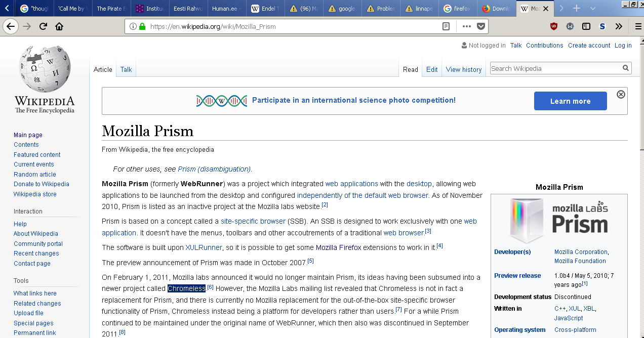Follow the site-specific browser link
Screen dimensions: 644x338
(x=253, y=221)
